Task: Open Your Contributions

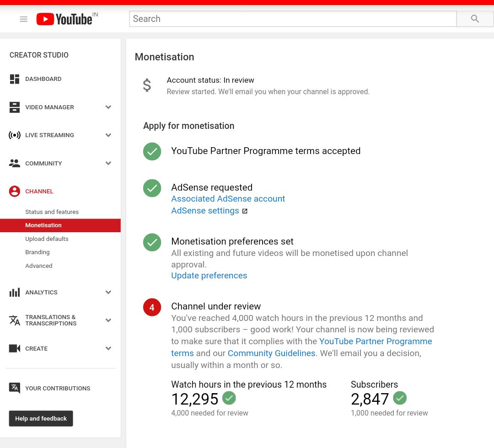Action: point(58,388)
